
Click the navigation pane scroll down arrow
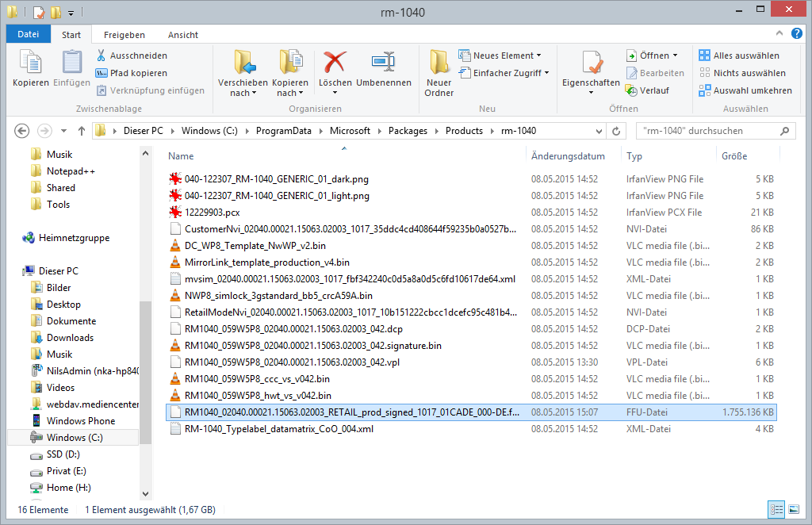coord(146,494)
